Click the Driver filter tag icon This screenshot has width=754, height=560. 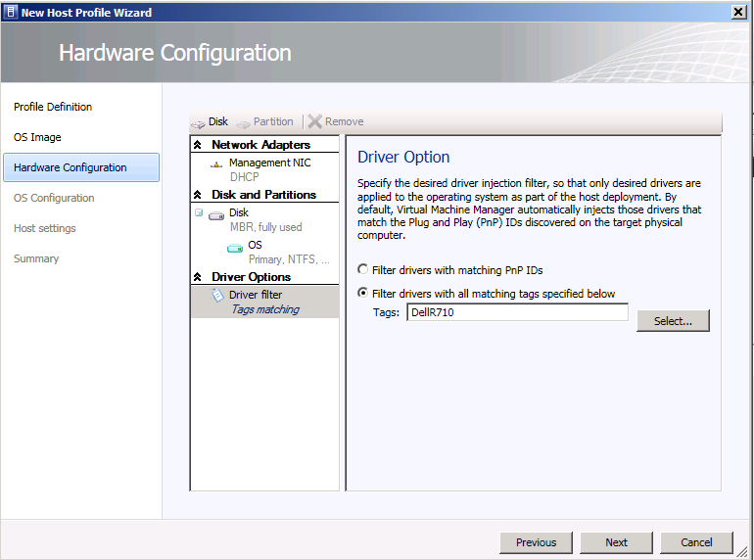217,296
